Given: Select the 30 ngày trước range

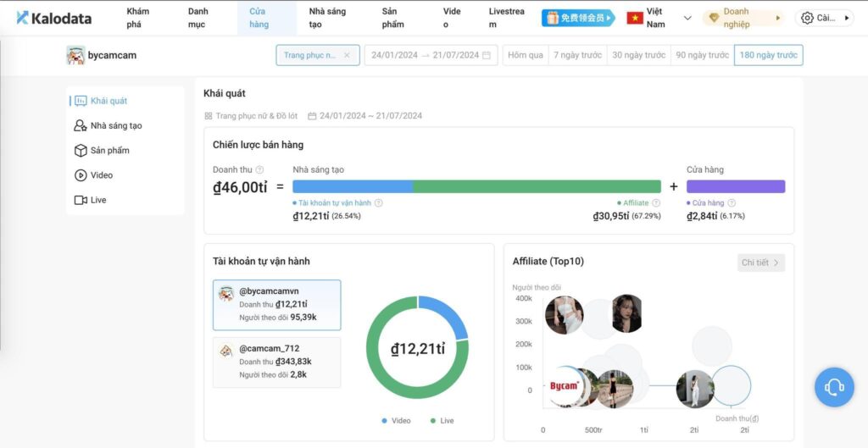Looking at the screenshot, I should click(x=638, y=55).
